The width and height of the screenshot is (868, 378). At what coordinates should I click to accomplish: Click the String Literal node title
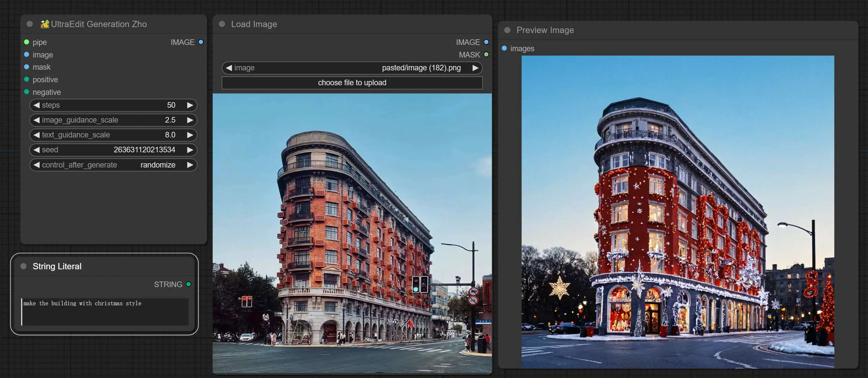coord(57,266)
